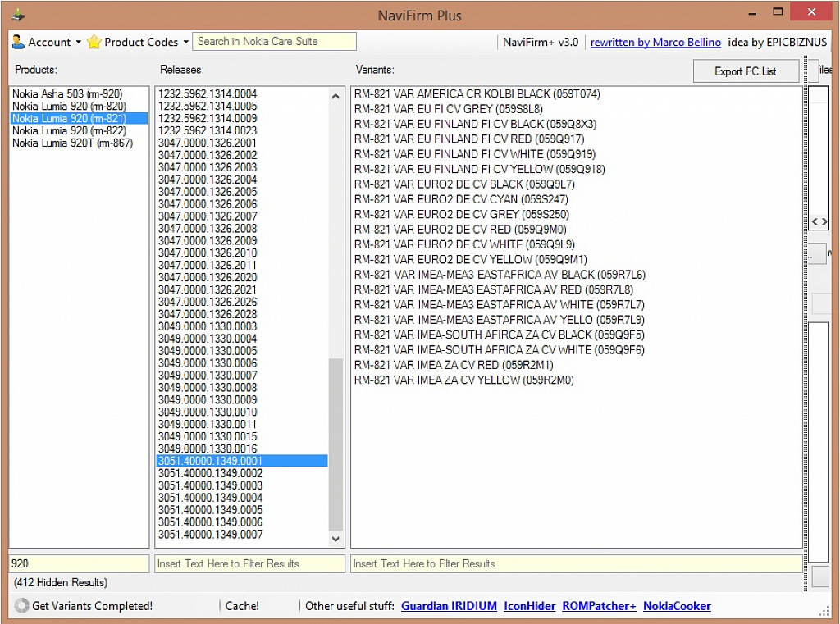Click the Releases list scrollbar thumb
This screenshot has width=840, height=624.
(x=336, y=444)
